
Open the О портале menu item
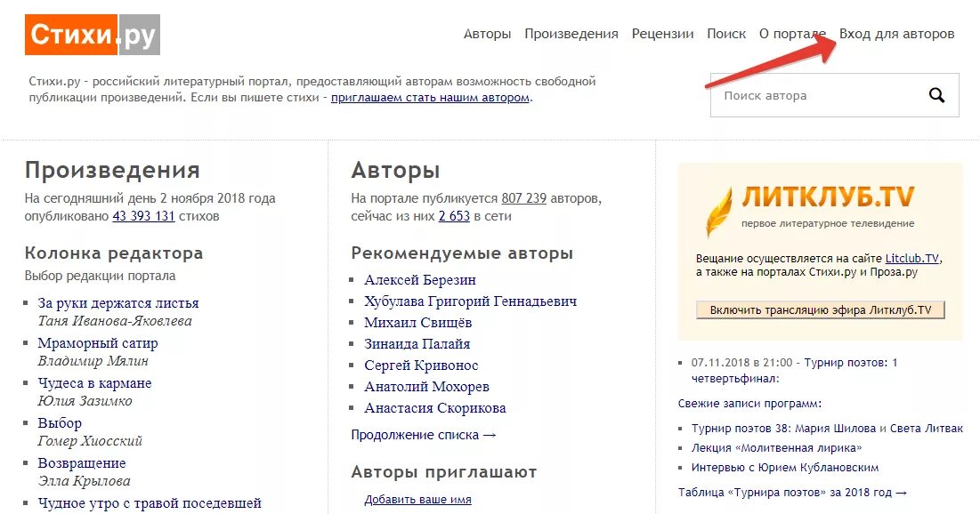tap(792, 34)
